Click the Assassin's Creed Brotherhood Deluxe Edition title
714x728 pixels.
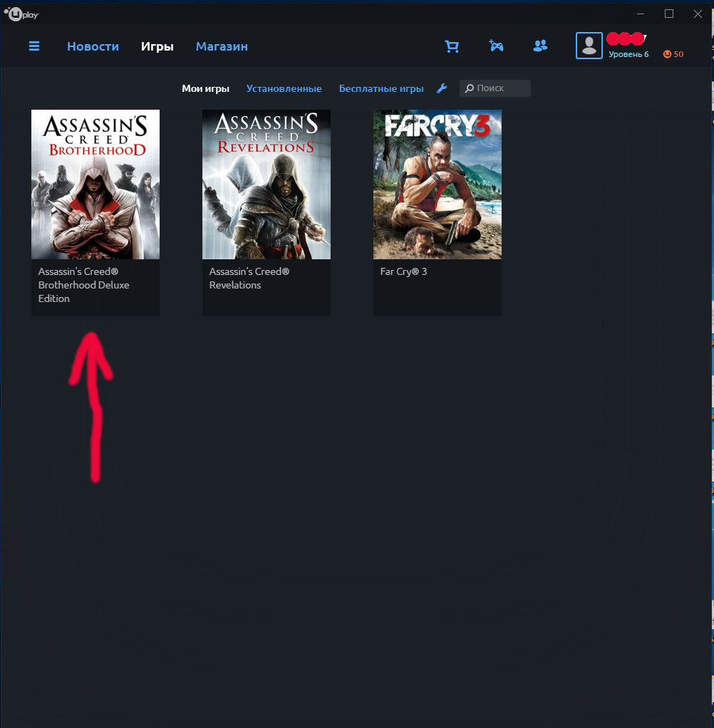(83, 285)
